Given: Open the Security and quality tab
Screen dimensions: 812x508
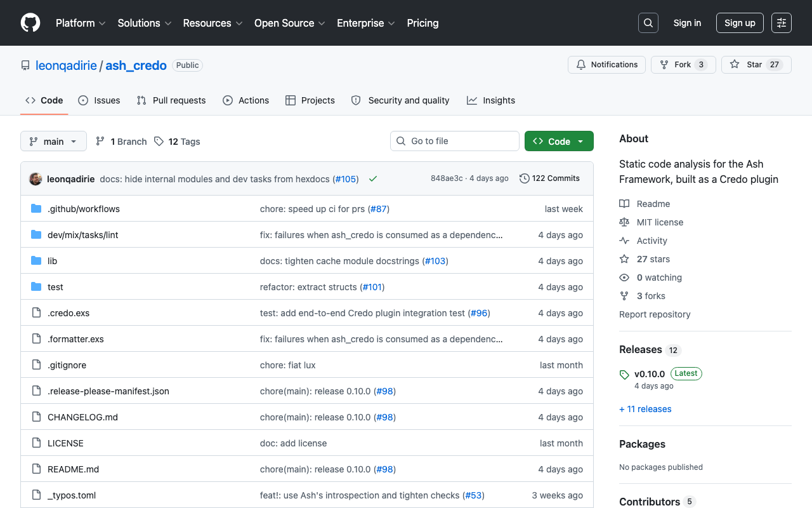Looking at the screenshot, I should click(x=400, y=100).
